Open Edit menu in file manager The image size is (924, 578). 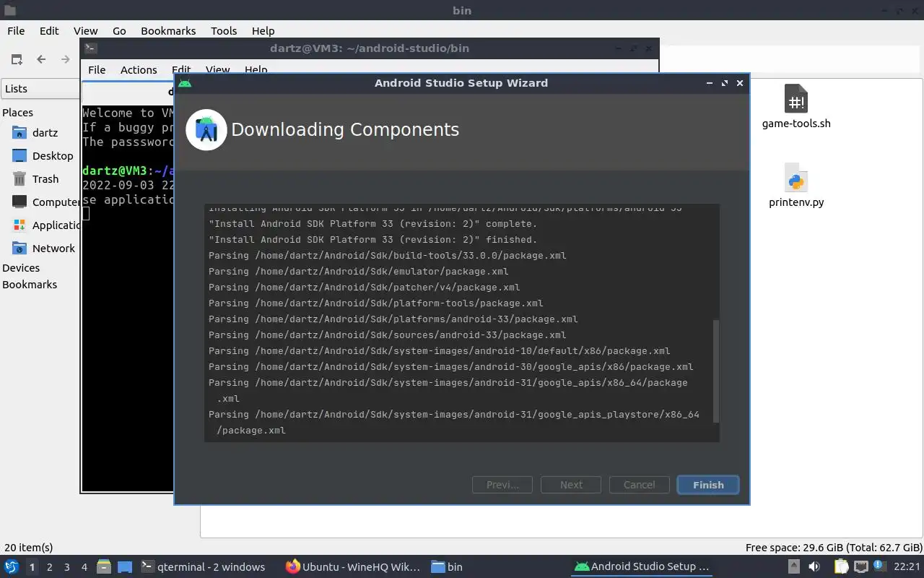(x=49, y=30)
